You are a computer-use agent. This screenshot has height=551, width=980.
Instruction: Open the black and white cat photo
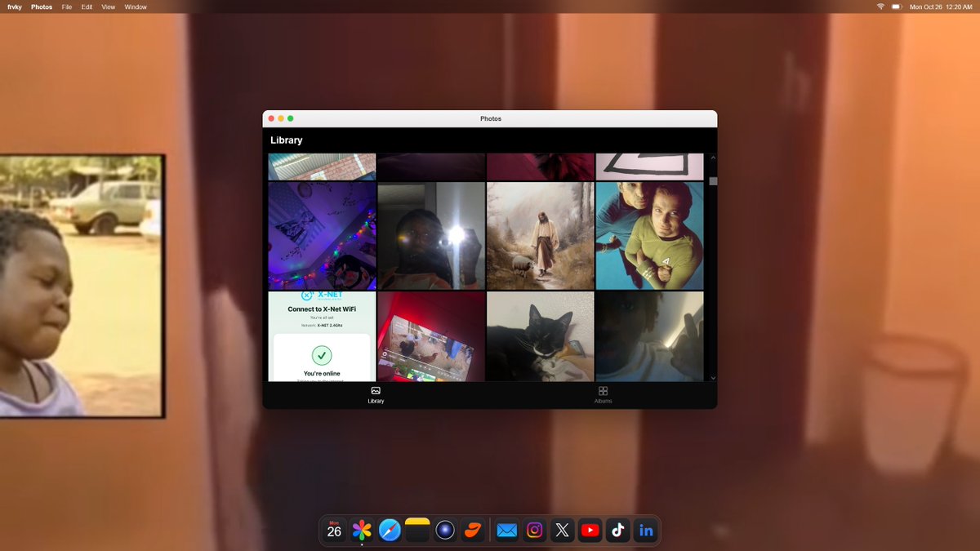click(541, 337)
